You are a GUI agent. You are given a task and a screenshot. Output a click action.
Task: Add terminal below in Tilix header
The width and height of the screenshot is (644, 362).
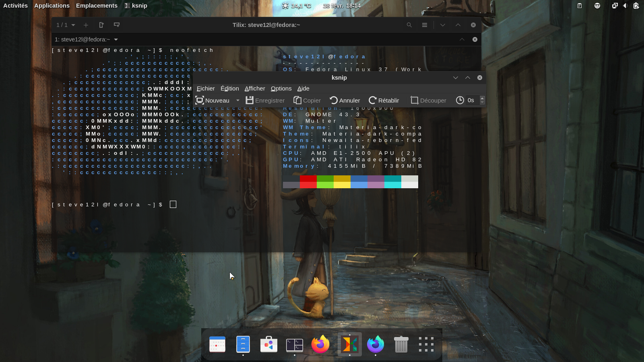[x=117, y=25]
